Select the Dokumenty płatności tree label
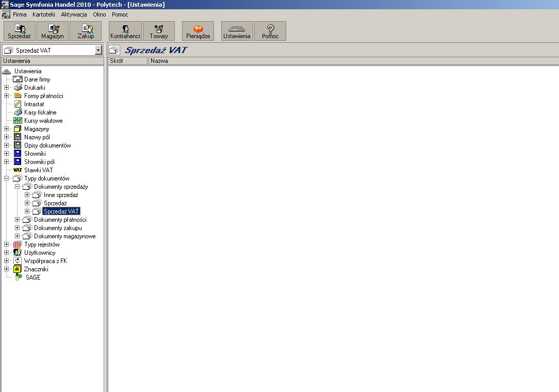Screen dimensions: 559x392 pos(60,220)
